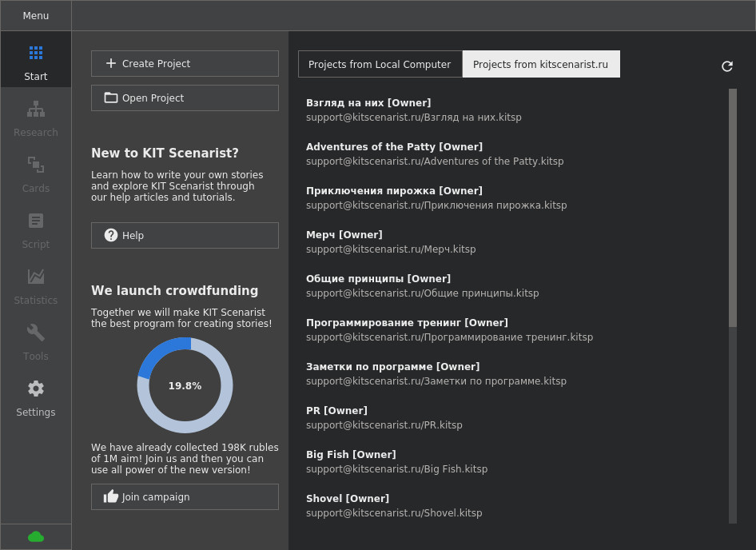
Task: Click path support@kitscenarist.ru/PR.kitsp
Action: pyautogui.click(x=384, y=425)
